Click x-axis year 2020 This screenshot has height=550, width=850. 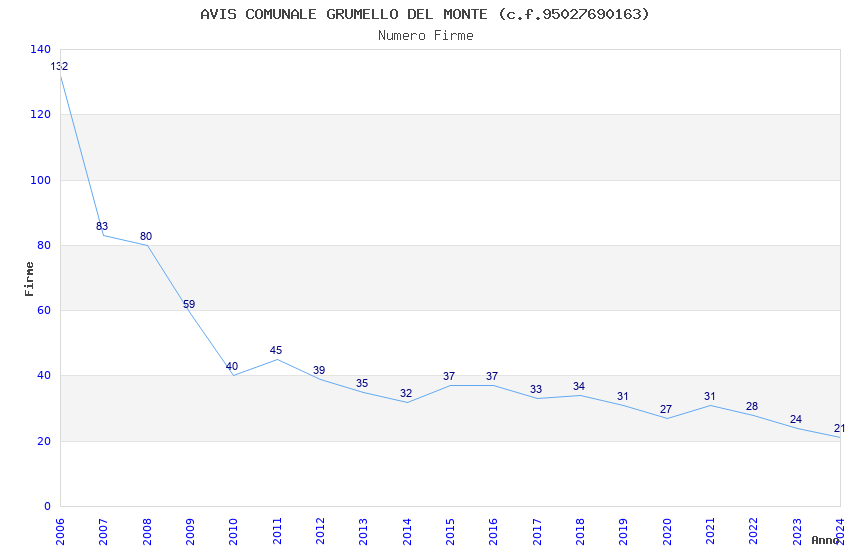(x=667, y=531)
